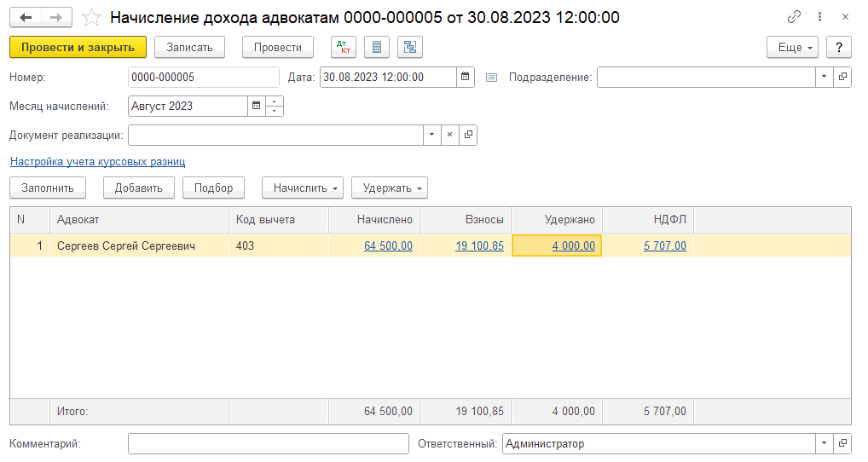Click into the Комментарий input field
The image size is (868, 462).
click(x=268, y=444)
